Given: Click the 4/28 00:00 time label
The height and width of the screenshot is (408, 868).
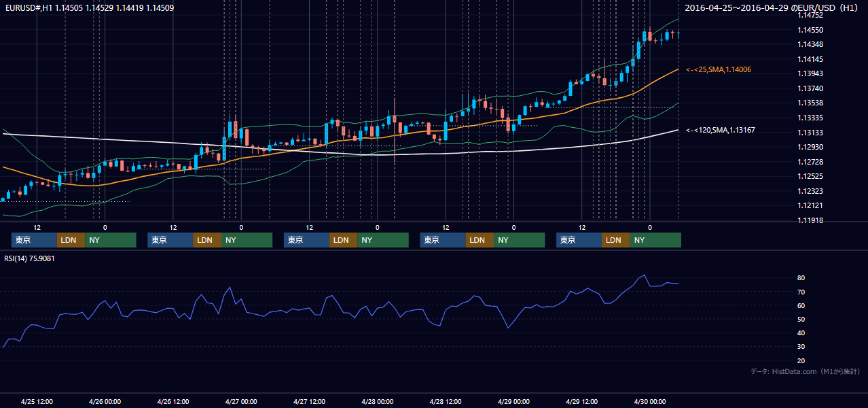Looking at the screenshot, I should pyautogui.click(x=377, y=401).
